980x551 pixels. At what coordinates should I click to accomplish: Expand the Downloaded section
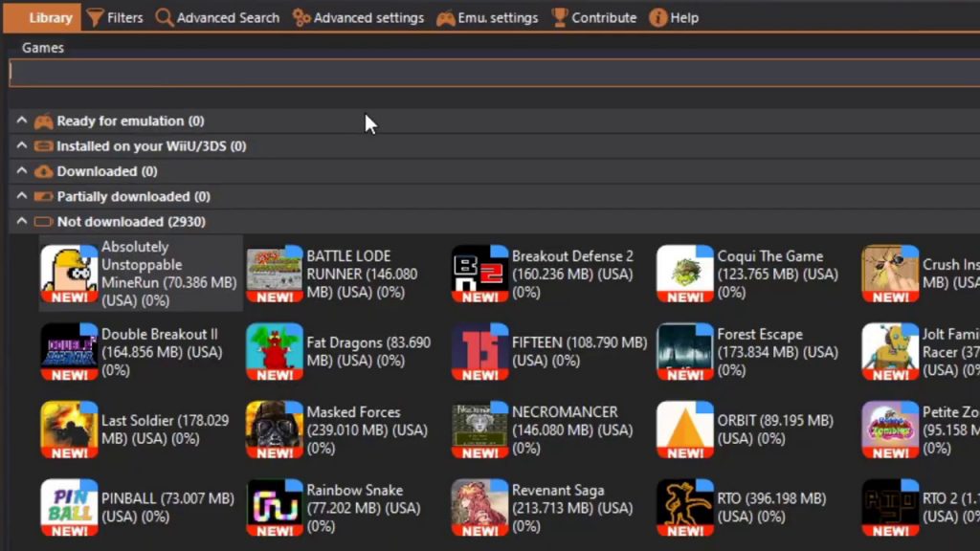(x=21, y=171)
